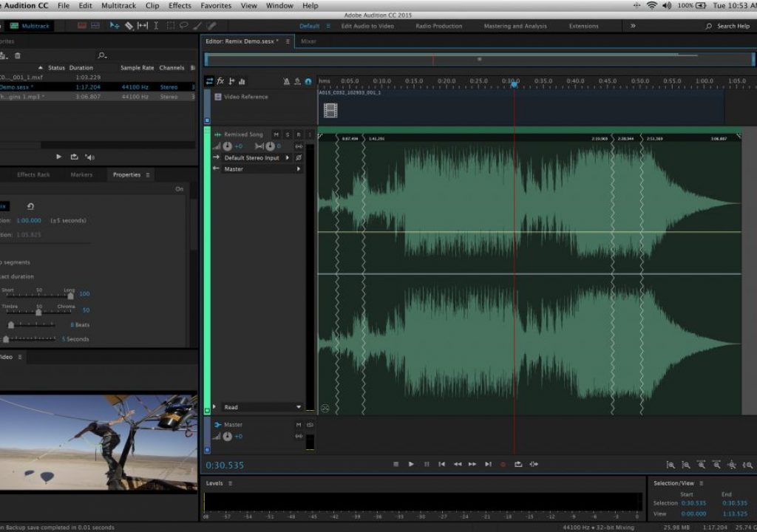Viewport: 757px width, 532px height.
Task: Click Zoom In Amplitude icon
Action: [x=671, y=465]
